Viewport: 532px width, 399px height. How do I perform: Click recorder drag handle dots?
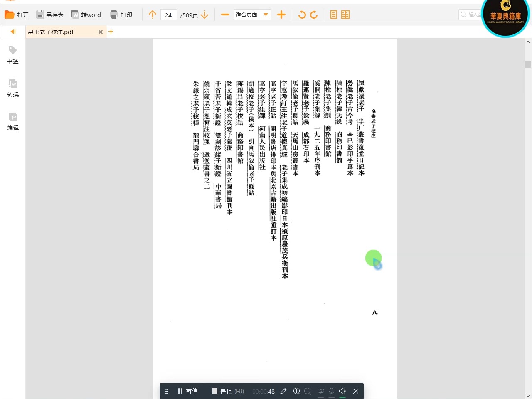167,391
